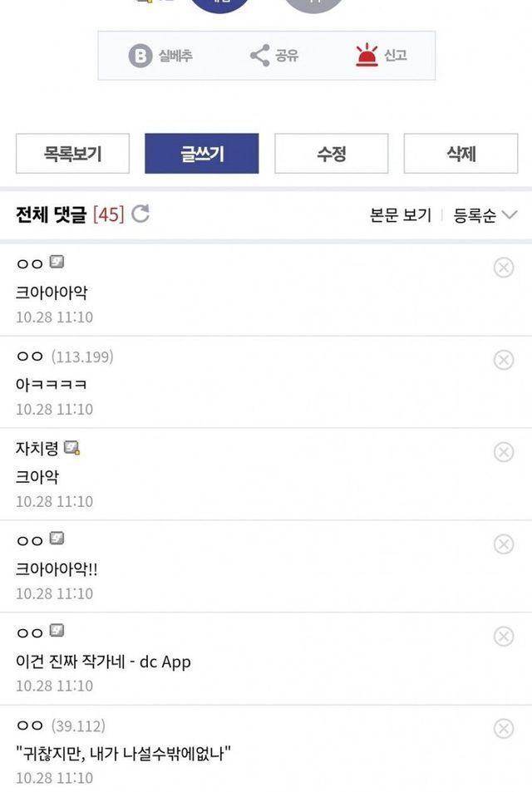Remove the comment from user 39.112
The height and width of the screenshot is (792, 532).
pos(504,729)
